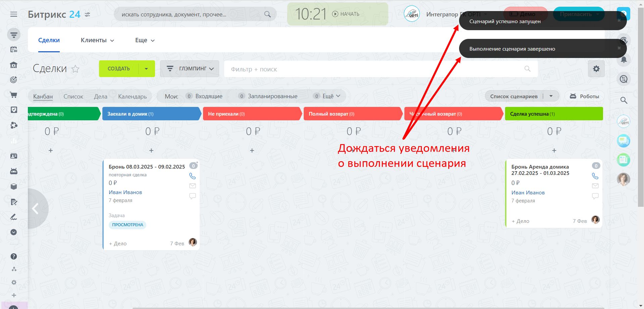Open the CRM funnel sidebar icon
The height and width of the screenshot is (309, 644).
tap(14, 35)
